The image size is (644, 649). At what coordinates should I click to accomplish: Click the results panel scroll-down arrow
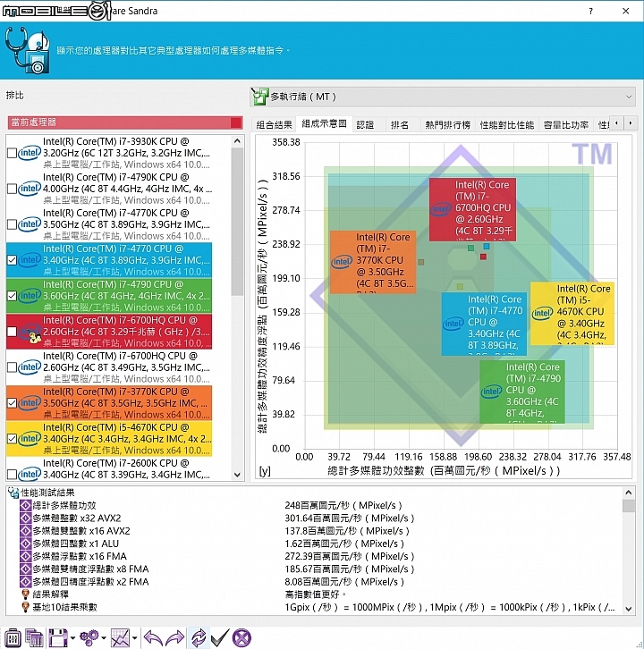[x=628, y=609]
